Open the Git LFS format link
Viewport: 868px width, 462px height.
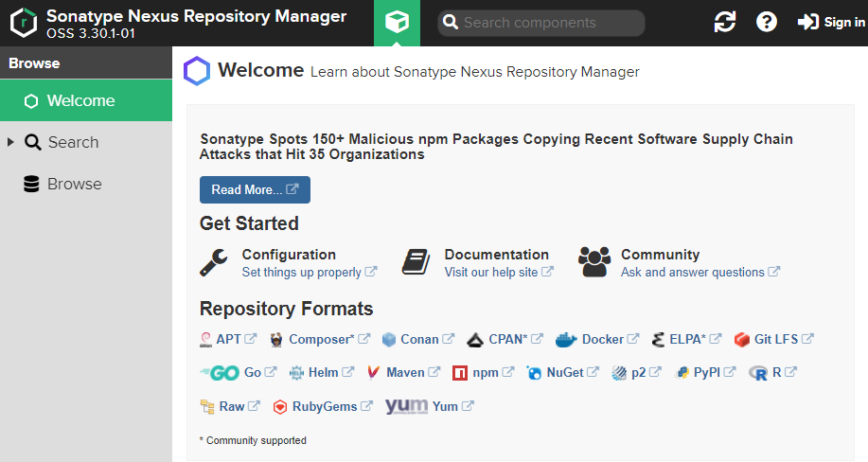point(784,339)
